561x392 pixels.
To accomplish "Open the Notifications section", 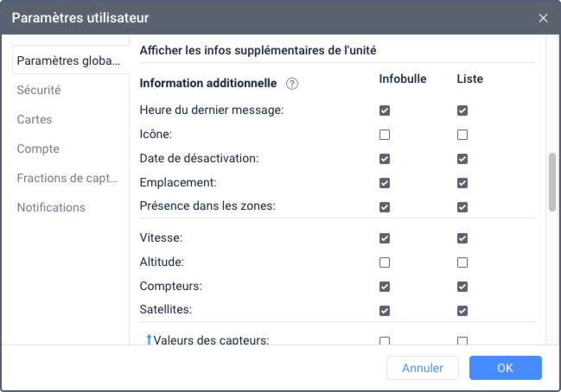I will 51,207.
